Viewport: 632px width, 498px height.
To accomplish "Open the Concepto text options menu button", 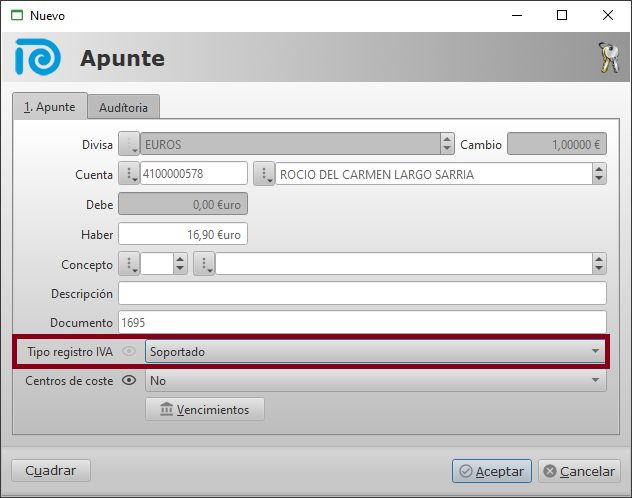I will (x=204, y=264).
